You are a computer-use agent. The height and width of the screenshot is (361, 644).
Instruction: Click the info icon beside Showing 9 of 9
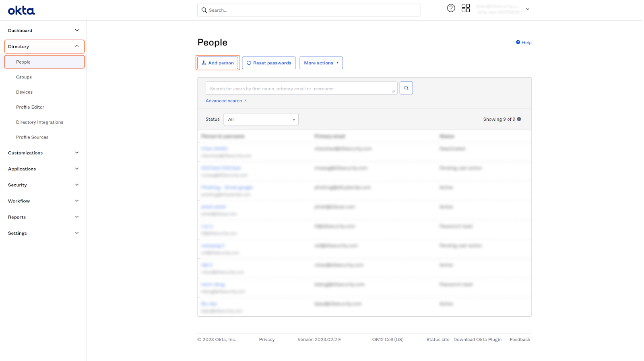coord(519,119)
